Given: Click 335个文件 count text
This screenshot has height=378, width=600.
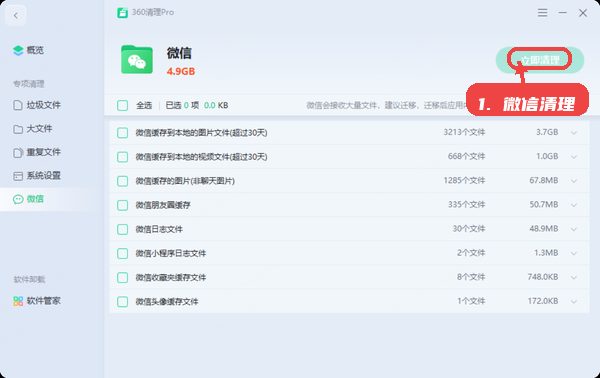Looking at the screenshot, I should coord(466,205).
